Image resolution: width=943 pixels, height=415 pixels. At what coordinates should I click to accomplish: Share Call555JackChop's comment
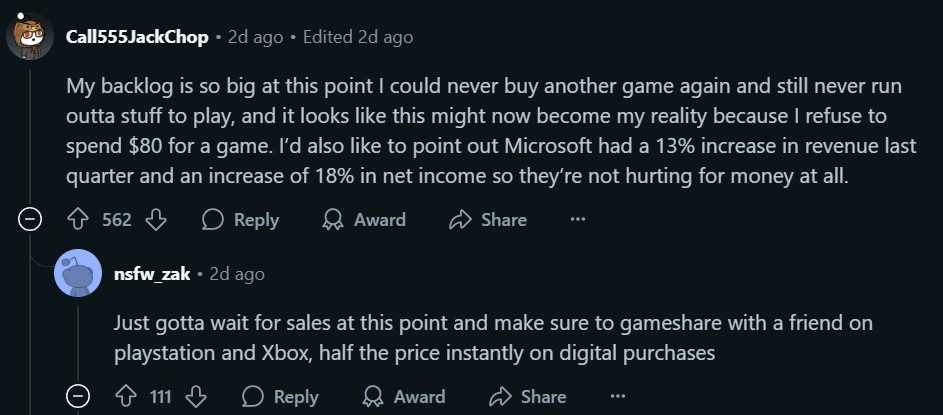coord(487,219)
